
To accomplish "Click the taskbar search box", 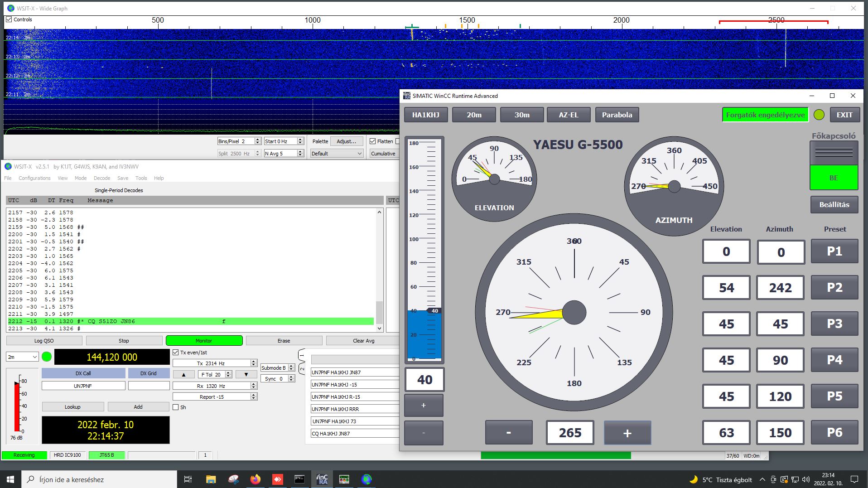I will click(x=99, y=479).
